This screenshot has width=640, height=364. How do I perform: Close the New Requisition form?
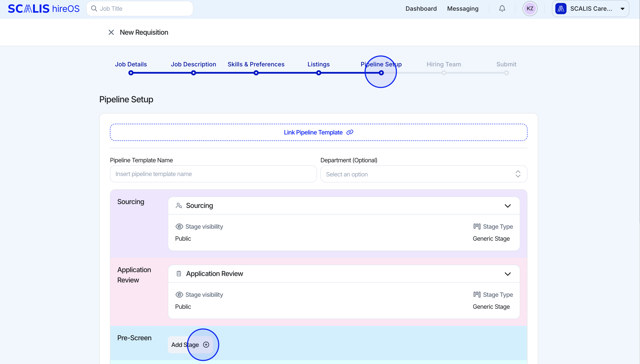click(x=111, y=33)
